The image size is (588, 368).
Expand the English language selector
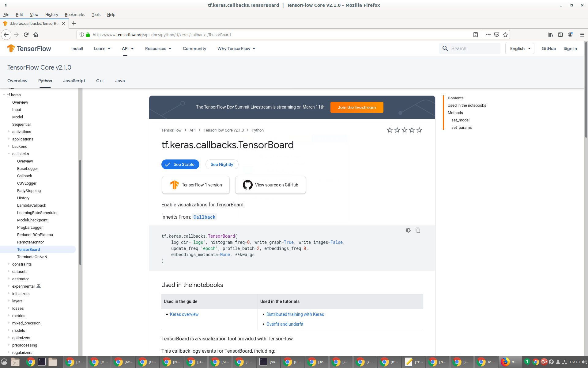[519, 48]
